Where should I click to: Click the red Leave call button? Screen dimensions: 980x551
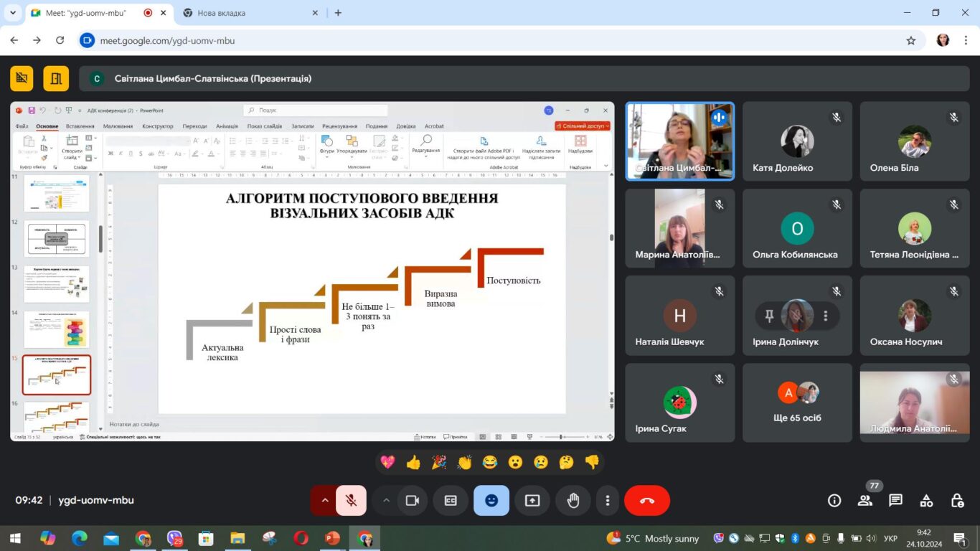pos(646,501)
